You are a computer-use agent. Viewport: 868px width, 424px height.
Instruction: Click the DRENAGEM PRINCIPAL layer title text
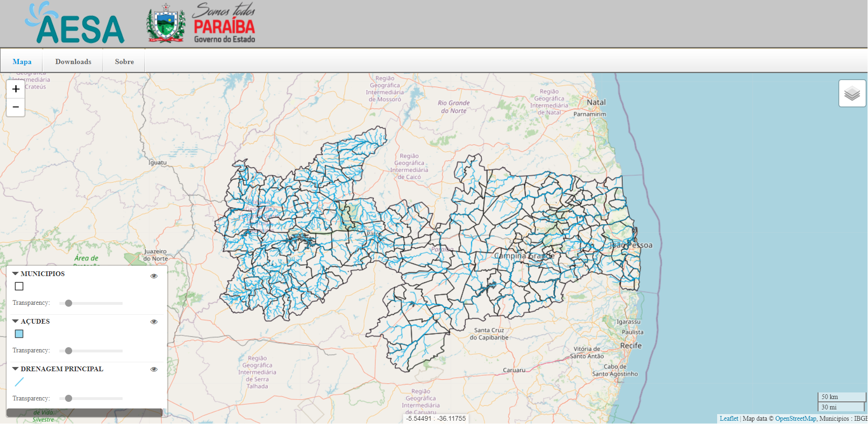click(62, 369)
